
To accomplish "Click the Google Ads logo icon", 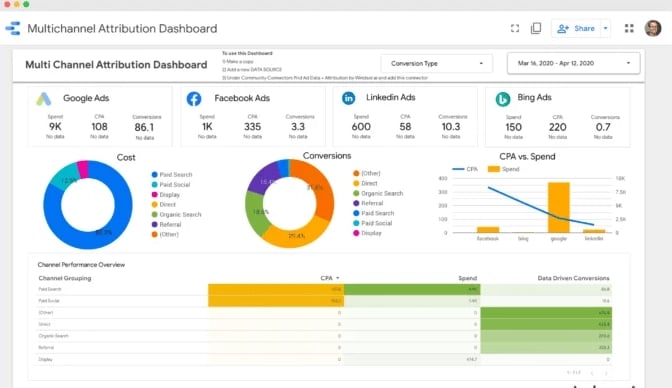I will tap(43, 99).
